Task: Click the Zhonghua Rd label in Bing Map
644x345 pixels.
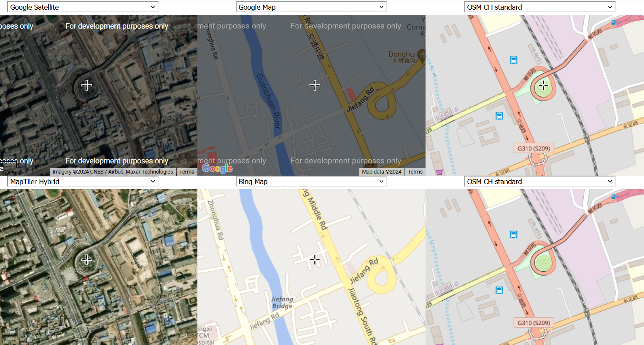Action: pos(216,220)
